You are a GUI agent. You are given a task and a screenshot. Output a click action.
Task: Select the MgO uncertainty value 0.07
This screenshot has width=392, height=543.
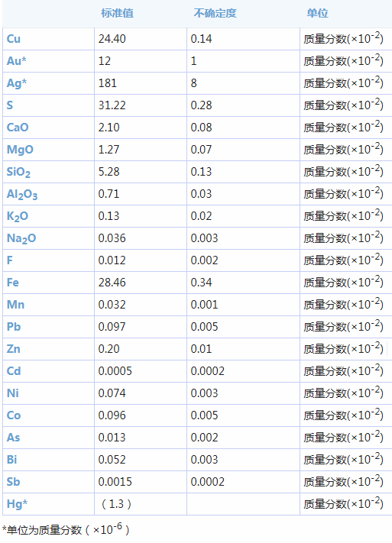click(201, 150)
